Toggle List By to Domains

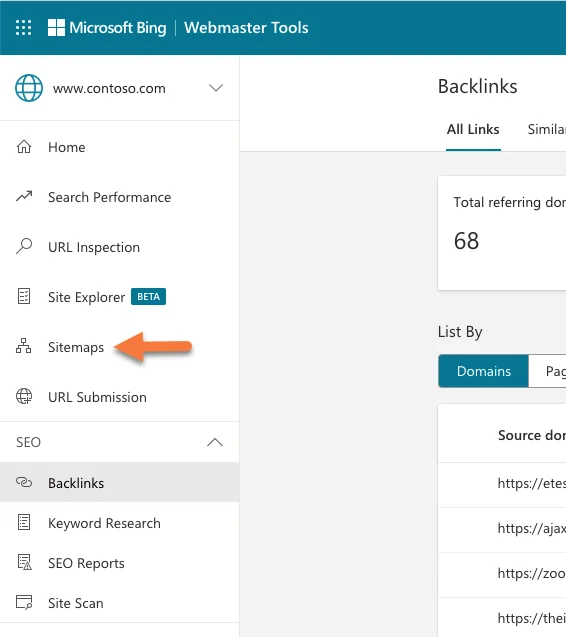[x=484, y=371]
